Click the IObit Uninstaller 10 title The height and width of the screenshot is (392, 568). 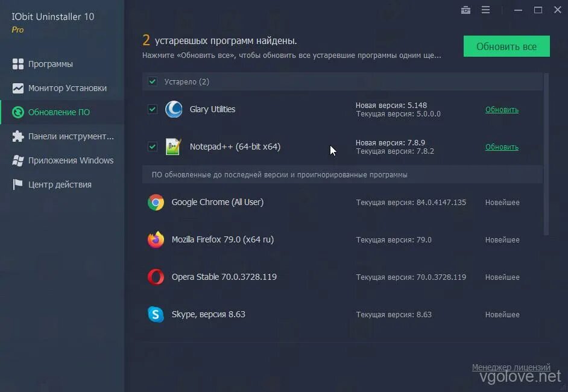53,17
